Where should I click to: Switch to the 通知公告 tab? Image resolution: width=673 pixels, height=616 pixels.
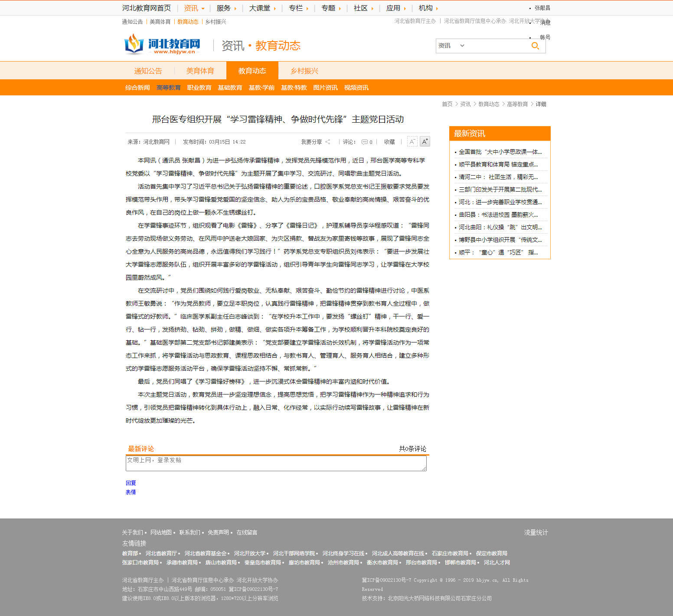148,71
